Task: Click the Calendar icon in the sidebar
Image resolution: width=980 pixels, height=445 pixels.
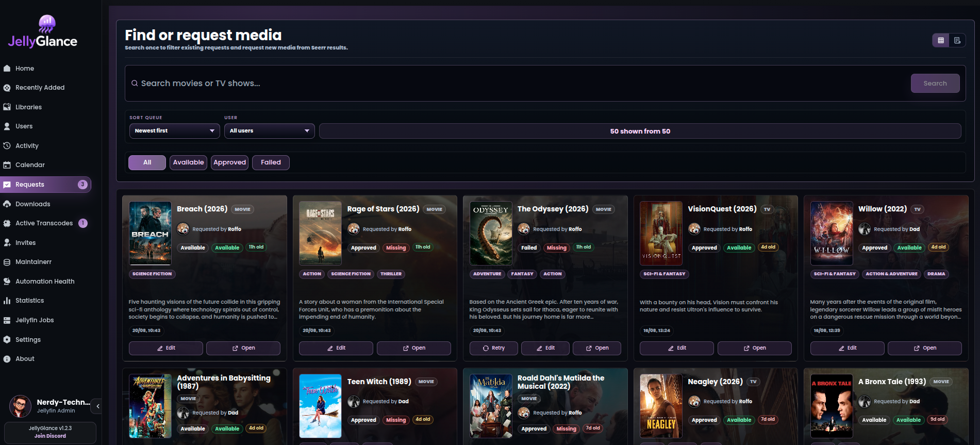Action: point(7,165)
